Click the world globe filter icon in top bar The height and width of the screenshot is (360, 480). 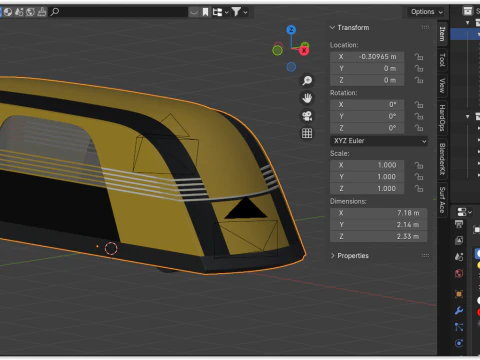pyautogui.click(x=30, y=12)
